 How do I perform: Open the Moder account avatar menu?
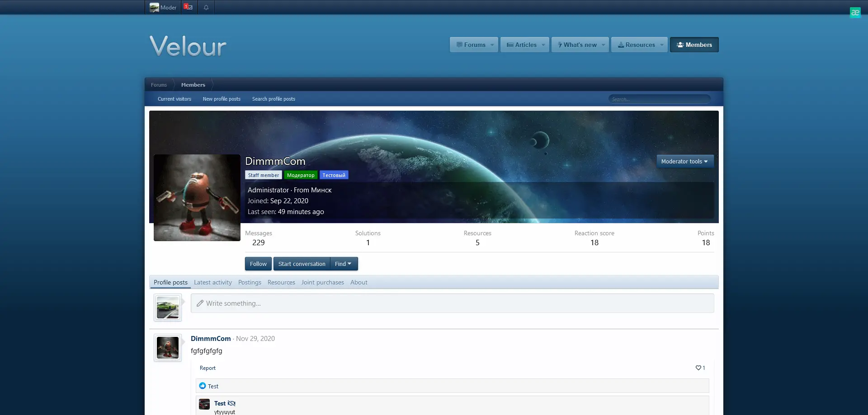coord(163,7)
